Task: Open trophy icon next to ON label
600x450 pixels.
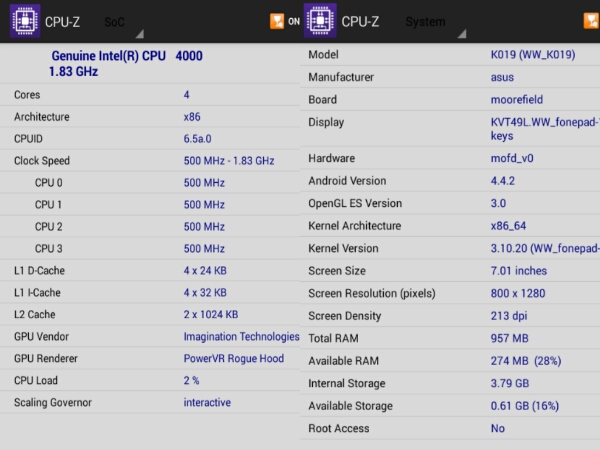Action: (277, 21)
